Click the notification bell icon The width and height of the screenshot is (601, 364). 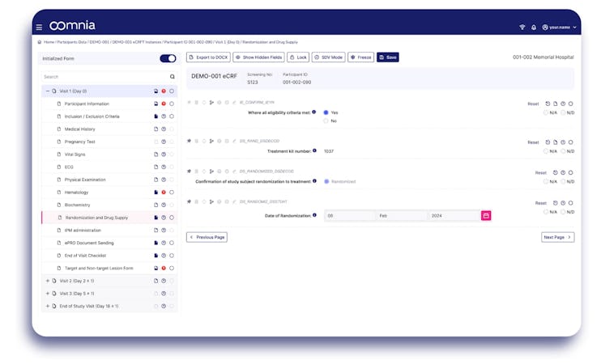pos(534,28)
